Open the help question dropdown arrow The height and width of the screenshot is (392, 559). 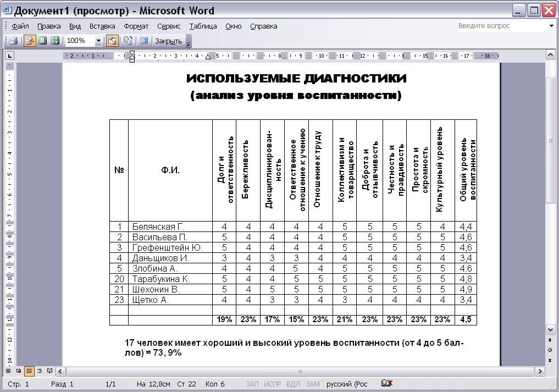pyautogui.click(x=551, y=26)
